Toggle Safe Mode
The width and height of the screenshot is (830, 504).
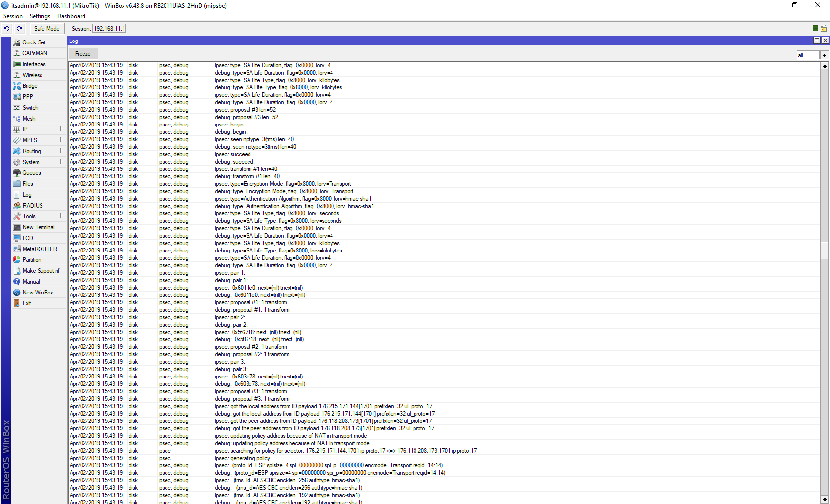[46, 29]
